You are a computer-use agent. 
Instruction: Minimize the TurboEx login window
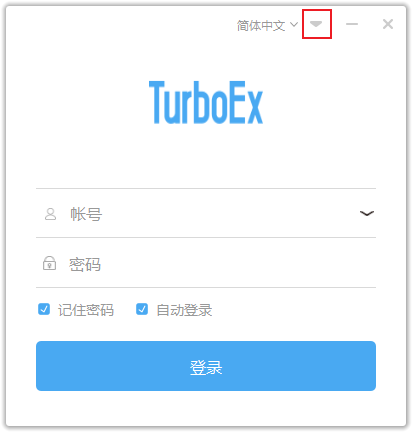point(352,24)
